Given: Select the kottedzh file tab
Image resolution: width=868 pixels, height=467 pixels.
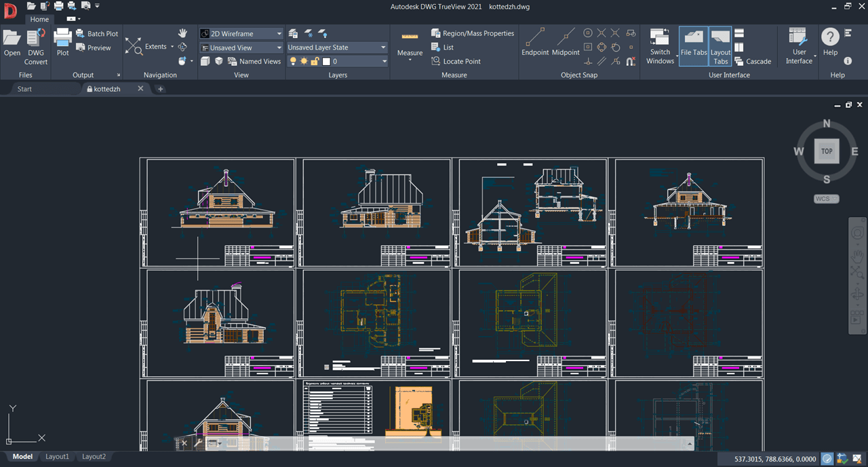Looking at the screenshot, I should (x=107, y=89).
